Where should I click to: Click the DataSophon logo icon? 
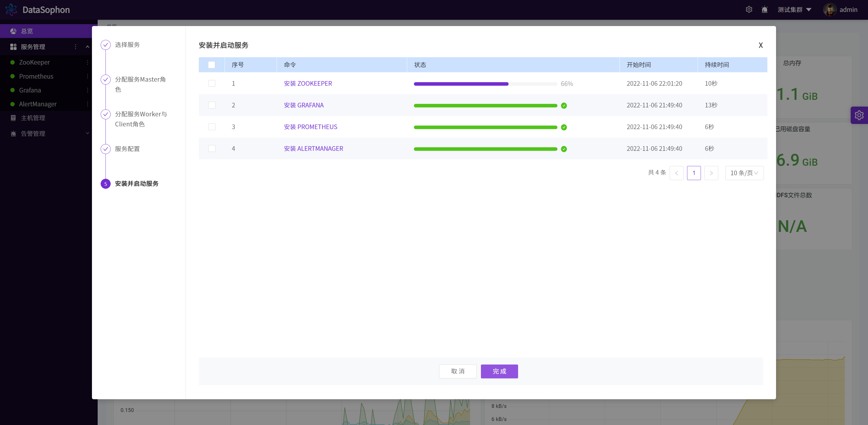click(11, 10)
